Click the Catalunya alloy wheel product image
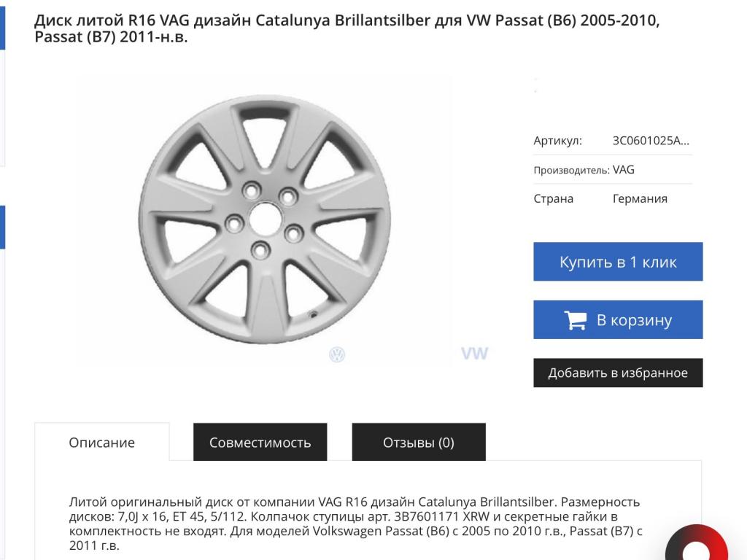747x560 pixels. (264, 219)
